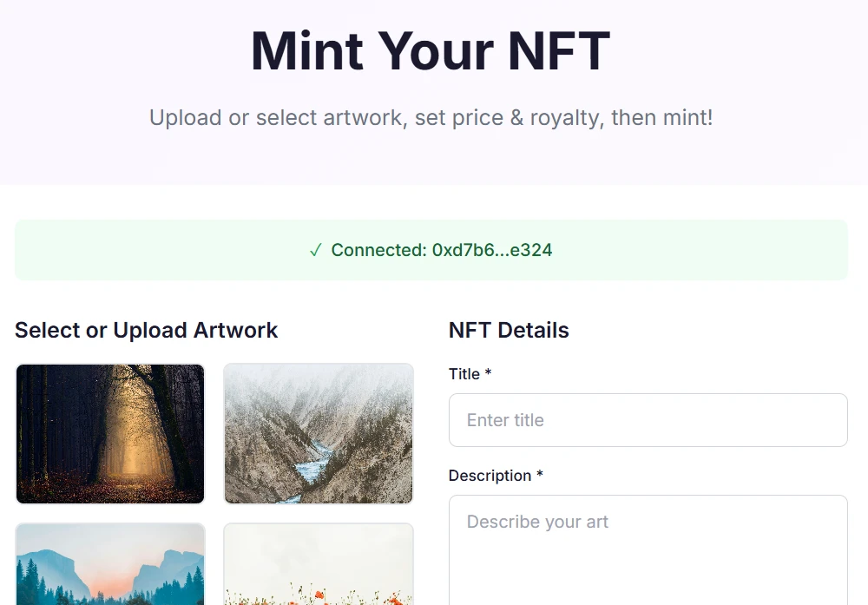Choose the snowy canyon river artwork
The width and height of the screenshot is (868, 605).
coord(319,433)
